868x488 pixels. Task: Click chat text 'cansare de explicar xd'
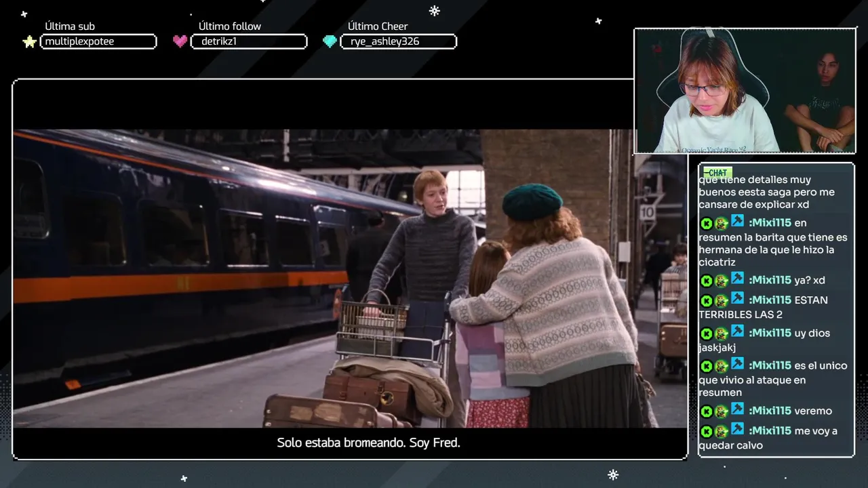(753, 205)
